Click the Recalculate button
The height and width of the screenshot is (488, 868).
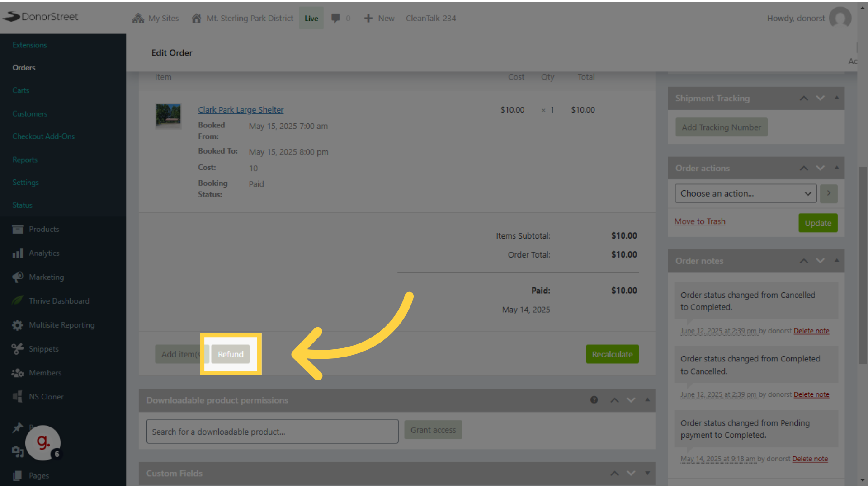pos(612,354)
